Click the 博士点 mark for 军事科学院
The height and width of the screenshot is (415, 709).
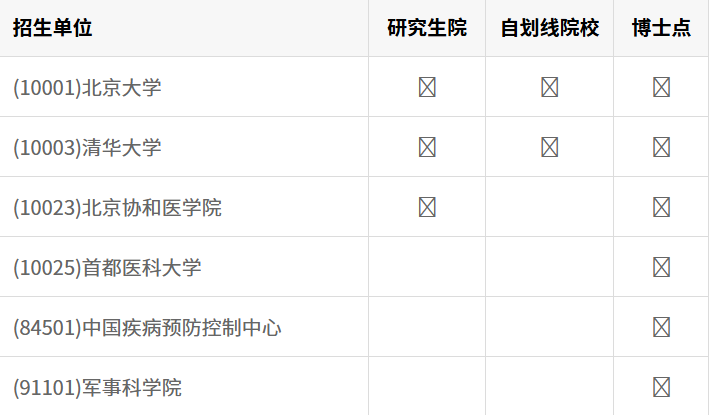[x=661, y=387]
